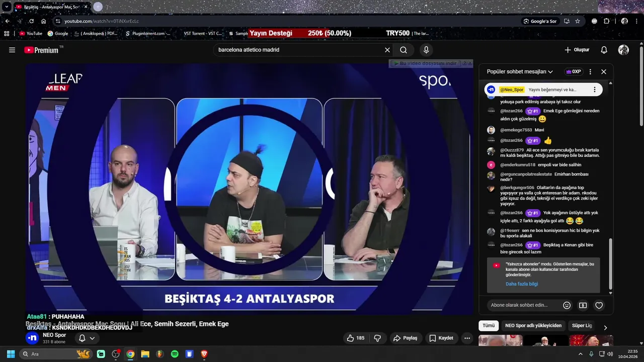
Task: Open Plugintorrent.com bookmark
Action: click(x=148, y=34)
